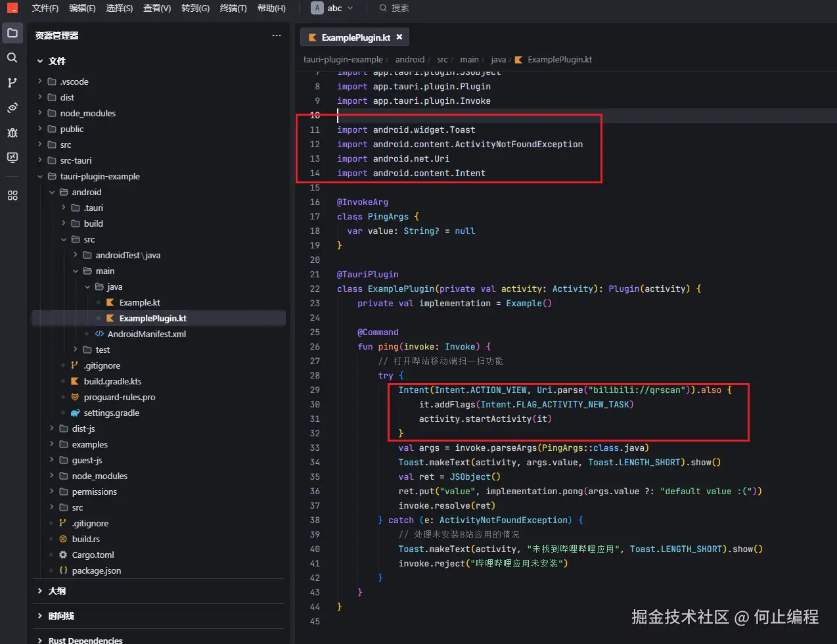Click breadcrumb ExamplePlugin.kt segment

(x=560, y=59)
